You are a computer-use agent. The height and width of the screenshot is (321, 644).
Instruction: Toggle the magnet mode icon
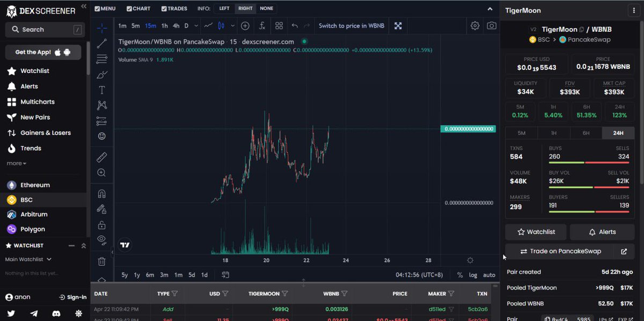pyautogui.click(x=102, y=194)
